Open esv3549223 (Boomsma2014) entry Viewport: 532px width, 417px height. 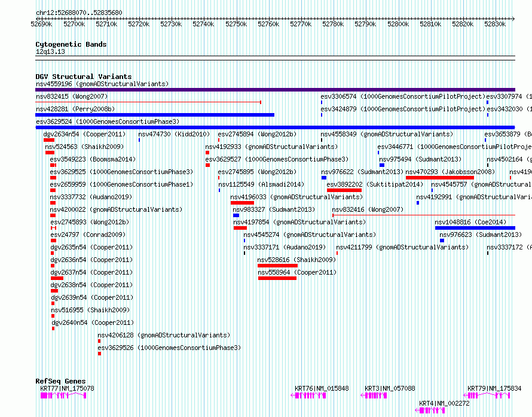tap(93, 159)
